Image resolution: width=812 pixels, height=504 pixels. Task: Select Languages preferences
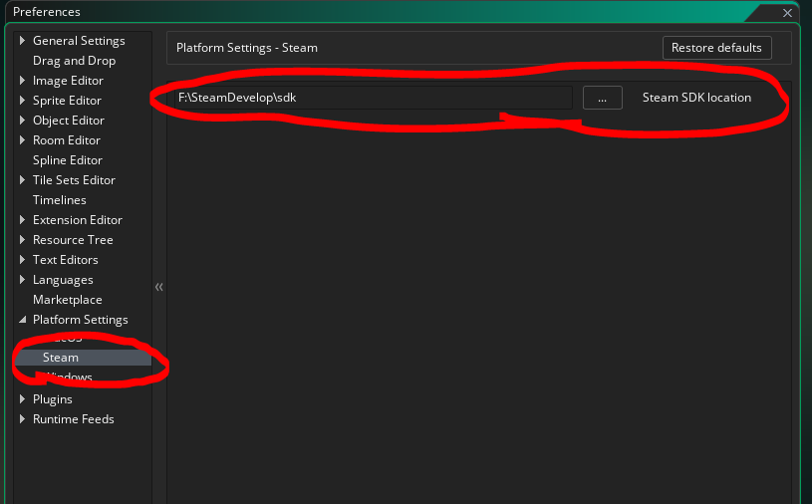(x=63, y=280)
